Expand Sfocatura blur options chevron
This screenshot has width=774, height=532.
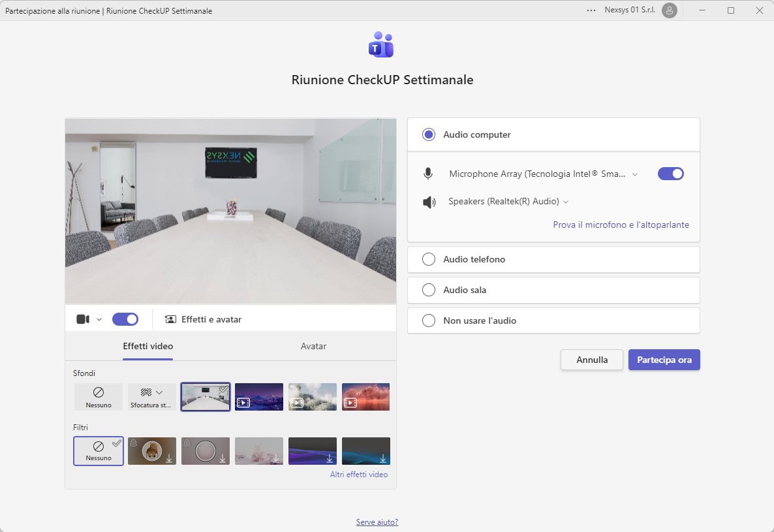pyautogui.click(x=159, y=392)
